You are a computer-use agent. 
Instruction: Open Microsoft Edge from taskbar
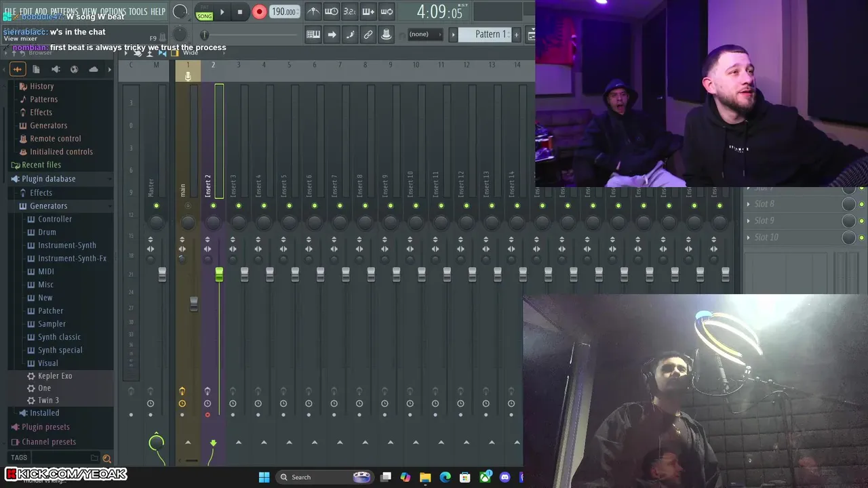click(x=445, y=477)
